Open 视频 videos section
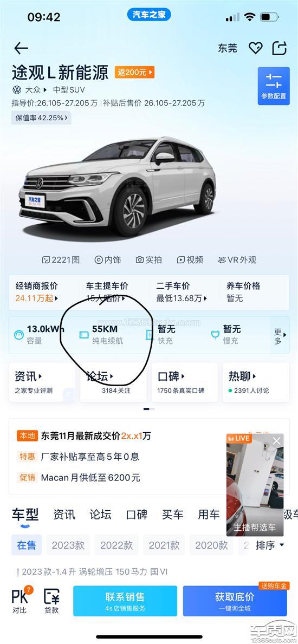298x644 pixels. pyautogui.click(x=190, y=259)
